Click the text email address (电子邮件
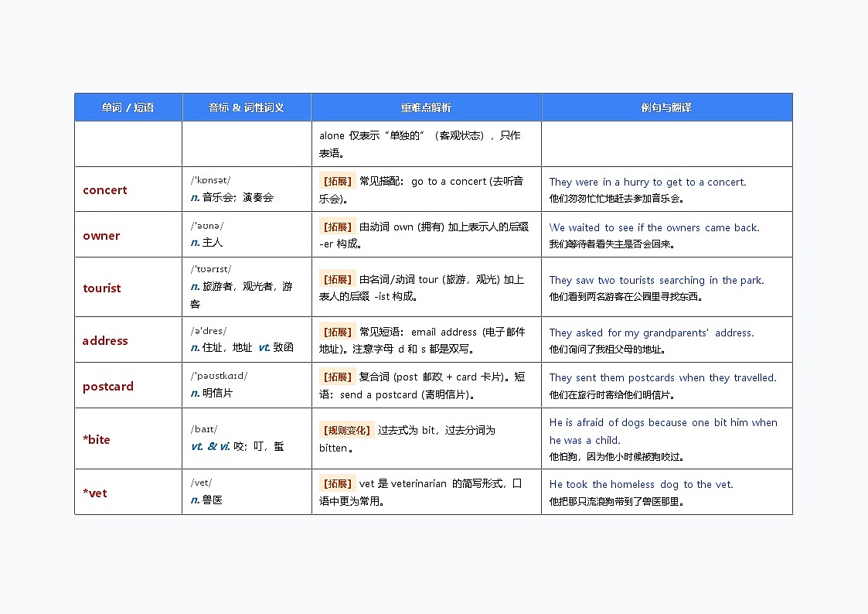 click(x=468, y=333)
